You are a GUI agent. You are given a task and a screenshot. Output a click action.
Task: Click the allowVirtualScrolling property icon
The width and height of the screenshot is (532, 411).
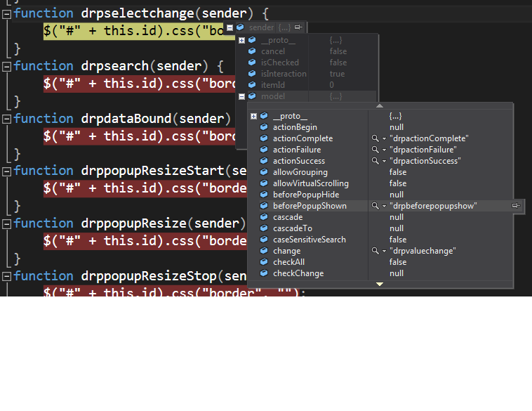tap(264, 183)
